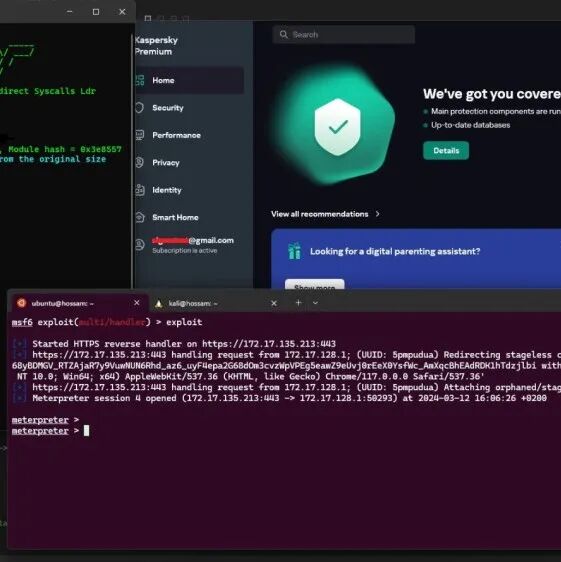Click 'Module hash = 0x3e8557' text in console
This screenshot has height=562, width=561.
pyautogui.click(x=65, y=149)
